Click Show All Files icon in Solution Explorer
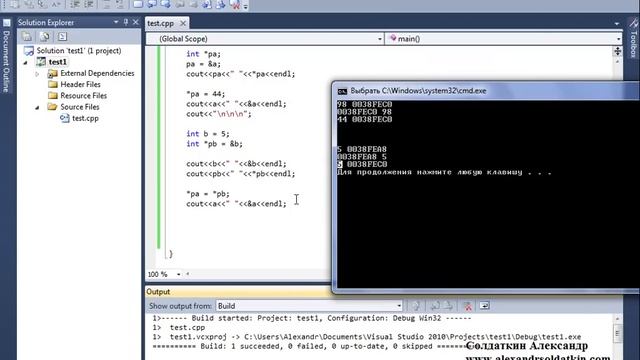Viewport: 640px width, 360px height. click(44, 37)
